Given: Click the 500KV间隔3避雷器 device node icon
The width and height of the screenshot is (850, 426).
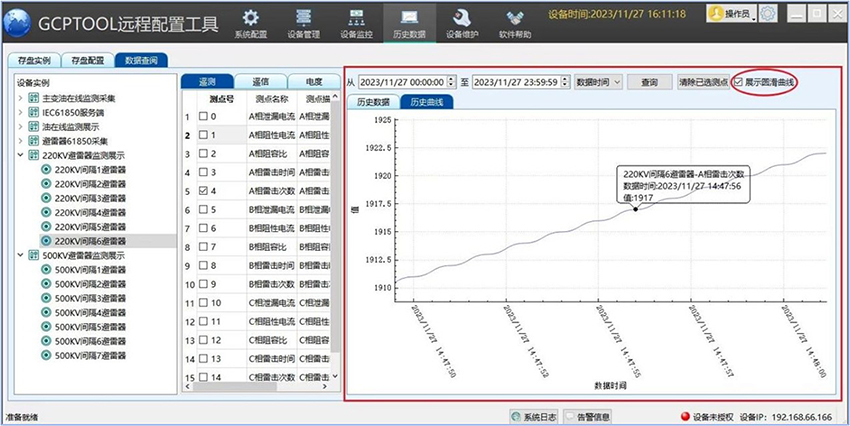Looking at the screenshot, I should 46,298.
